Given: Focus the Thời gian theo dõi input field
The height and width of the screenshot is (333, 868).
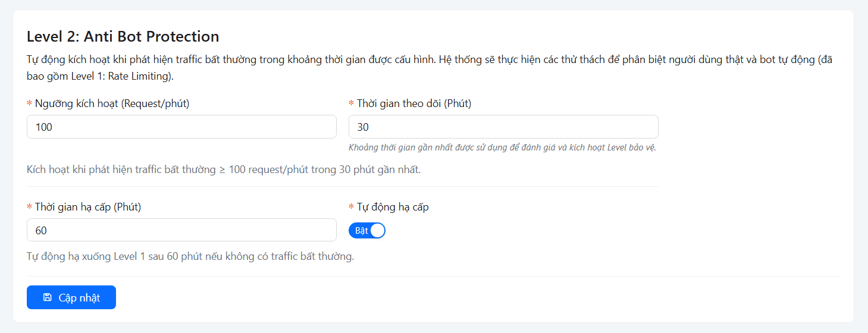Looking at the screenshot, I should point(503,127).
